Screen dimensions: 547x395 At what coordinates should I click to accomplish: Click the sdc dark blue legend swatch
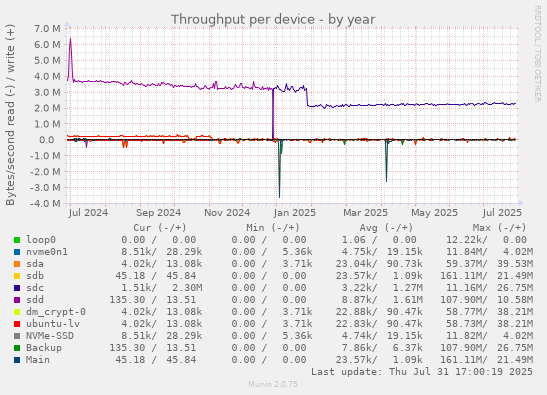point(17,288)
